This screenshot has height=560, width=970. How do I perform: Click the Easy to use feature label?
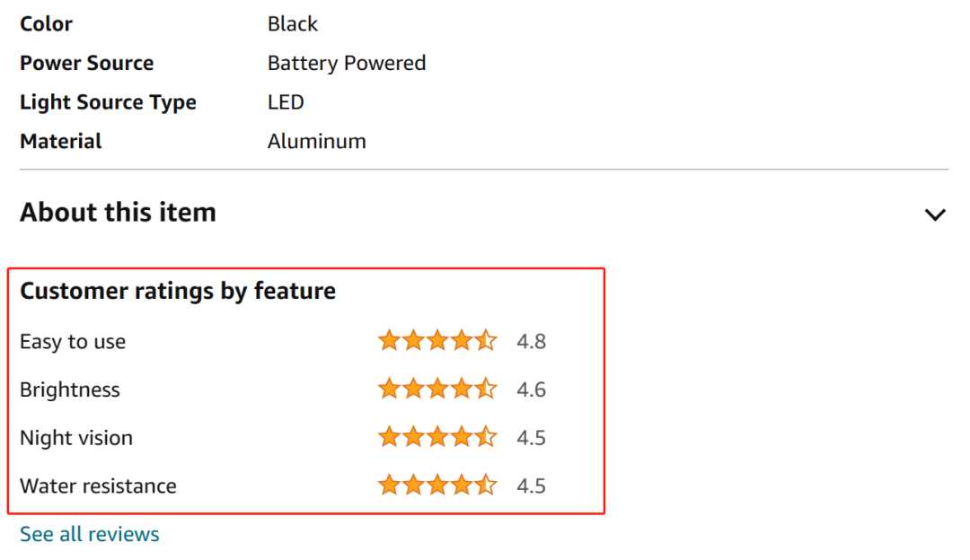coord(73,341)
